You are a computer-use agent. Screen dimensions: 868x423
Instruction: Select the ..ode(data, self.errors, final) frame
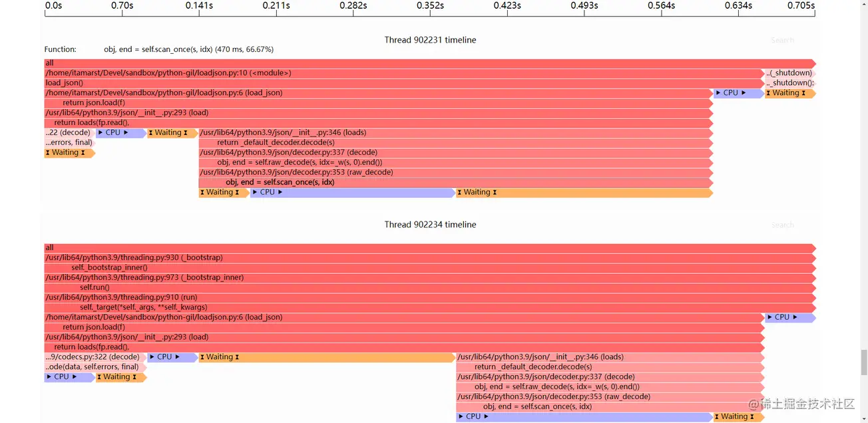pyautogui.click(x=94, y=367)
